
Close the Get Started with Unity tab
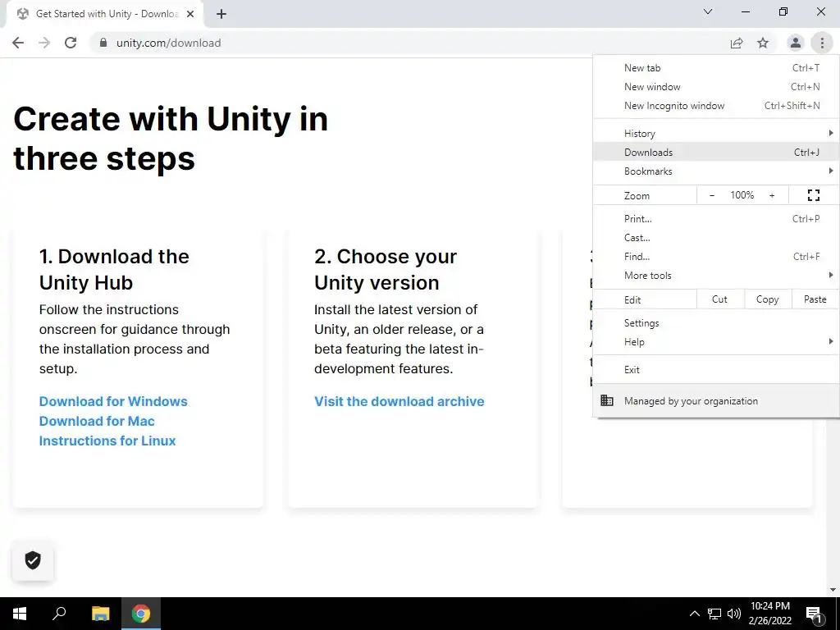(x=190, y=14)
